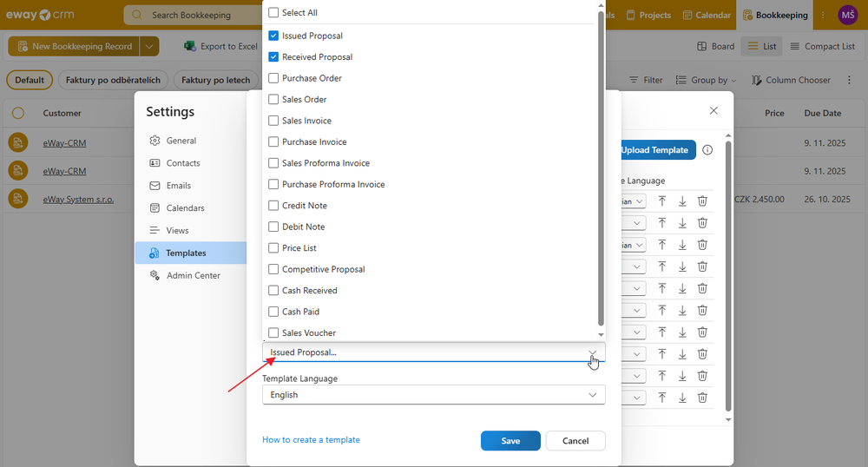Image resolution: width=868 pixels, height=467 pixels.
Task: Open the Template Language dropdown showing English
Action: click(x=433, y=395)
